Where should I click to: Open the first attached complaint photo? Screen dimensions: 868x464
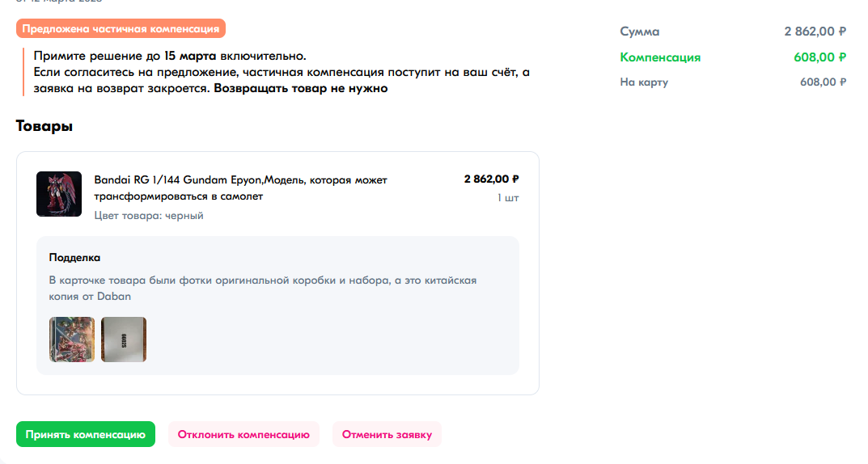click(72, 340)
